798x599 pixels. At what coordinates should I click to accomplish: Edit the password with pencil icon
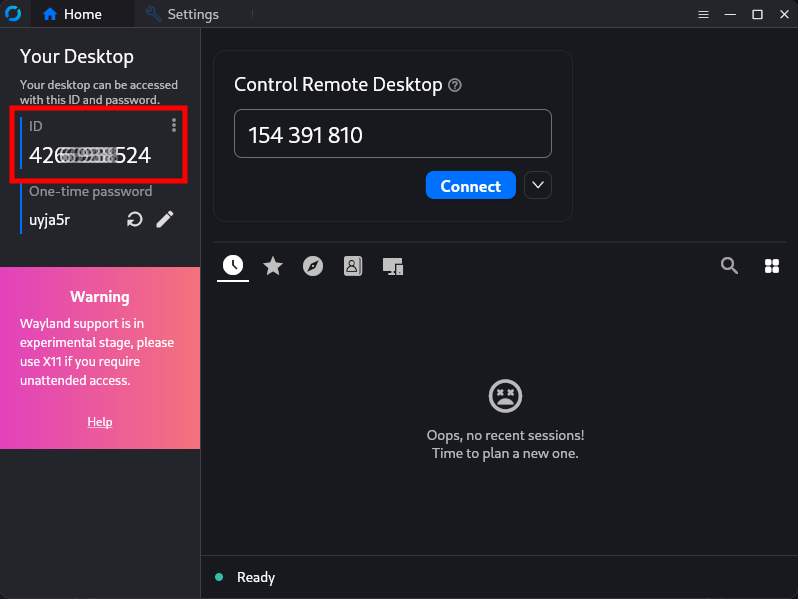(x=165, y=219)
